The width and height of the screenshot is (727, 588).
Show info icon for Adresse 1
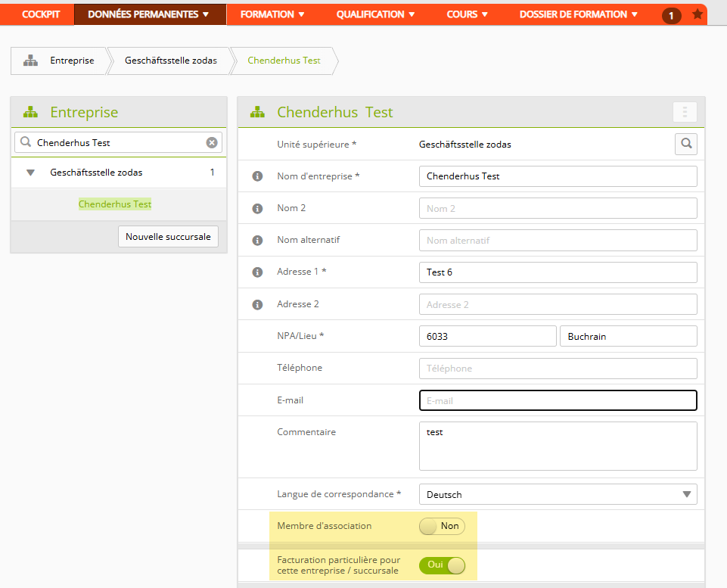pyautogui.click(x=257, y=272)
